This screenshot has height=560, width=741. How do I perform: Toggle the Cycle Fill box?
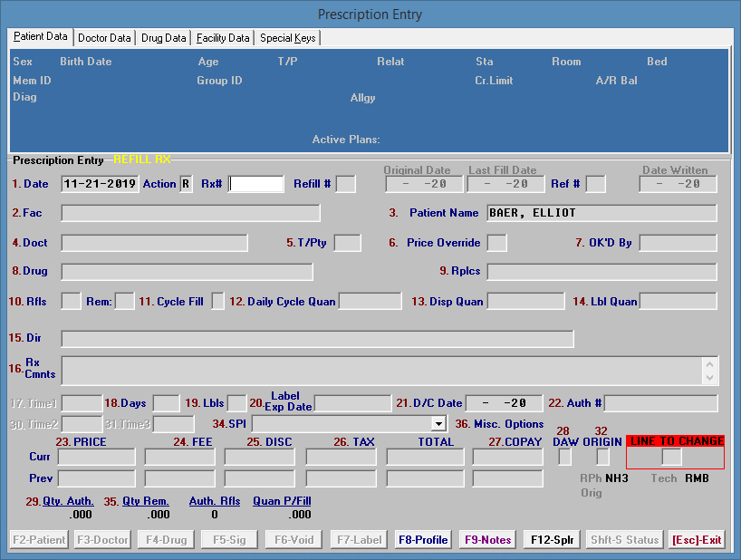coord(217,302)
